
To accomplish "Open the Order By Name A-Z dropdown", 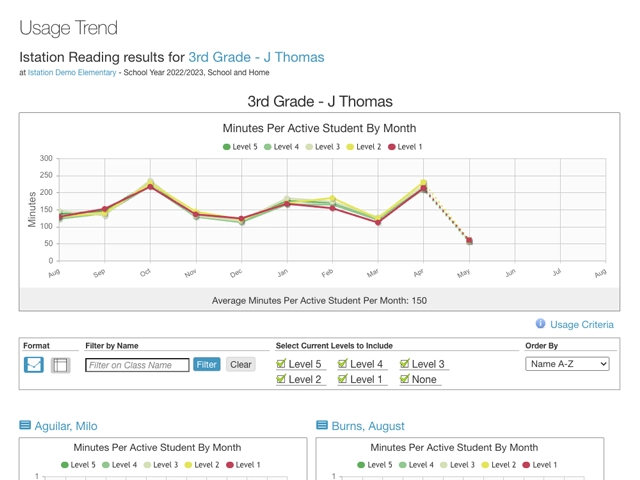I will (567, 364).
